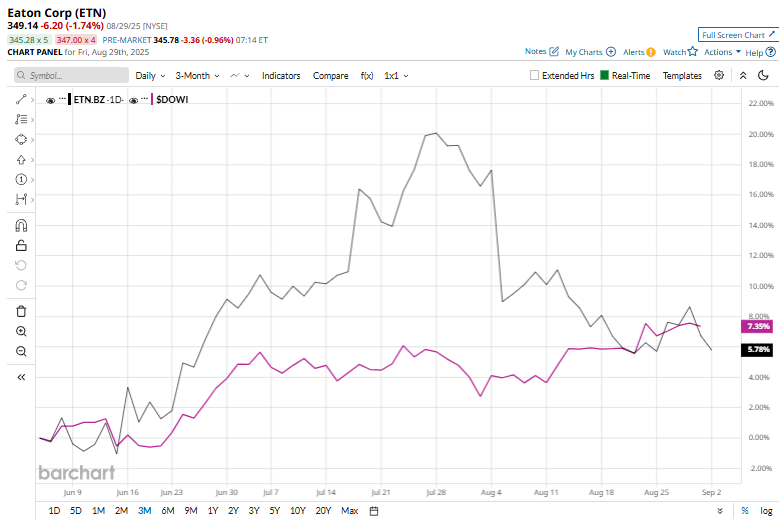This screenshot has width=782, height=527.
Task: Collapse the drawing tools sidebar
Action: 21,377
